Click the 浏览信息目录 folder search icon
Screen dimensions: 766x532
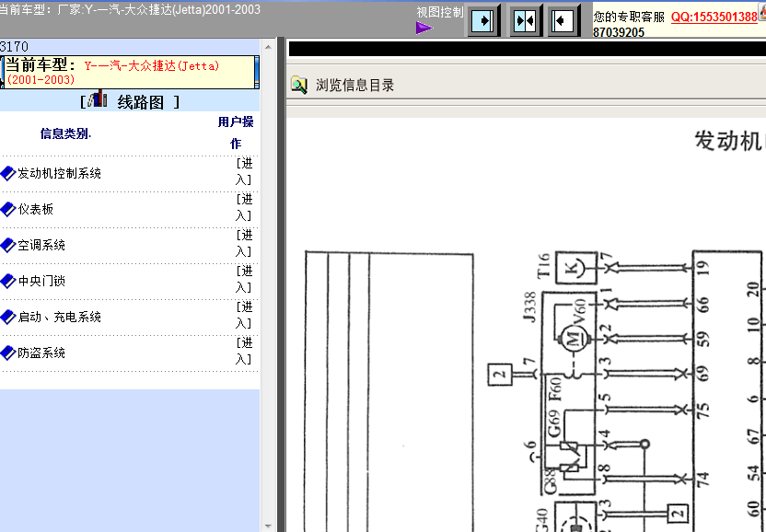tap(299, 85)
